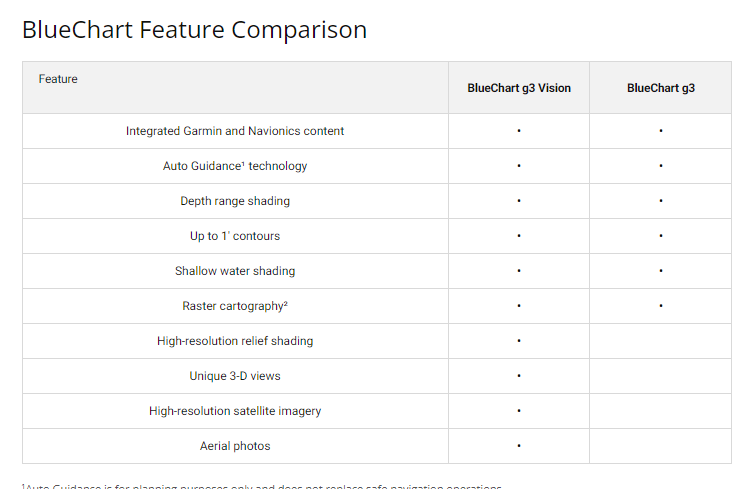The height and width of the screenshot is (489, 754).
Task: Select the High-resolution satellite imagery label
Action: tap(235, 411)
